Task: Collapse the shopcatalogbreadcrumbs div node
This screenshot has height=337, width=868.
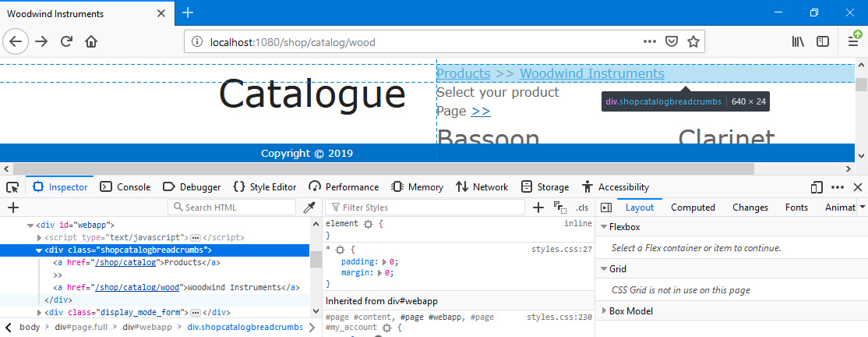Action: pyautogui.click(x=39, y=250)
